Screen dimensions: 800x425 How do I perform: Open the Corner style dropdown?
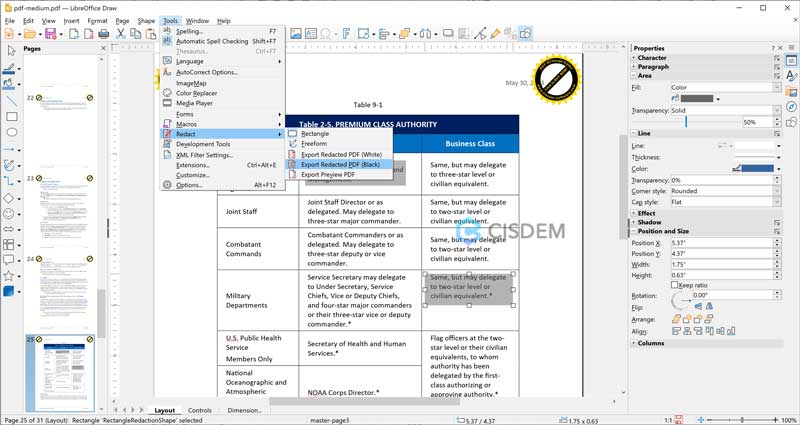click(x=725, y=191)
